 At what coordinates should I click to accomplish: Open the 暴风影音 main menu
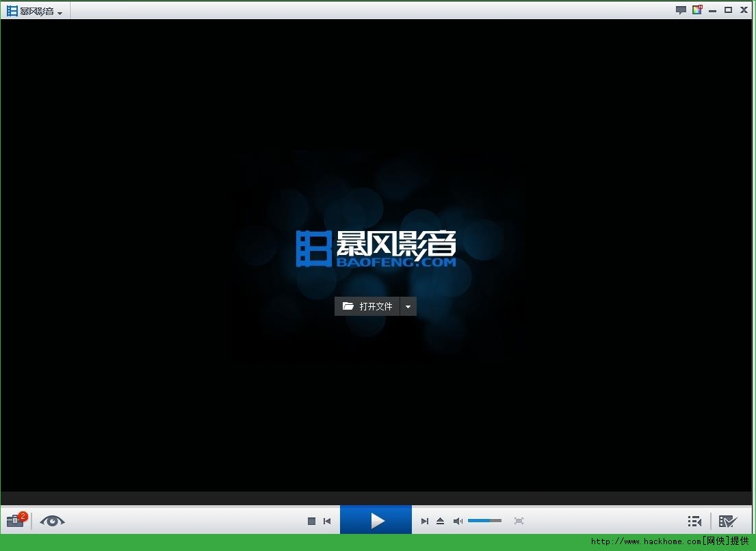tap(36, 11)
